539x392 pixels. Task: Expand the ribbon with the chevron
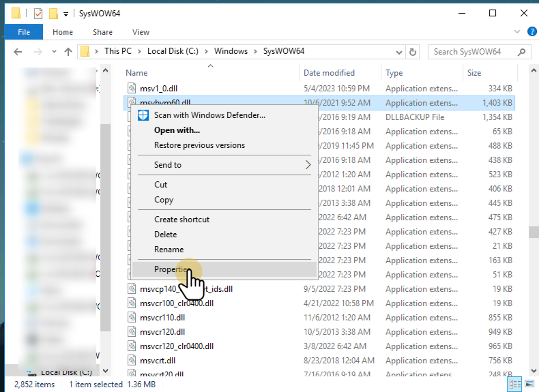[517, 31]
